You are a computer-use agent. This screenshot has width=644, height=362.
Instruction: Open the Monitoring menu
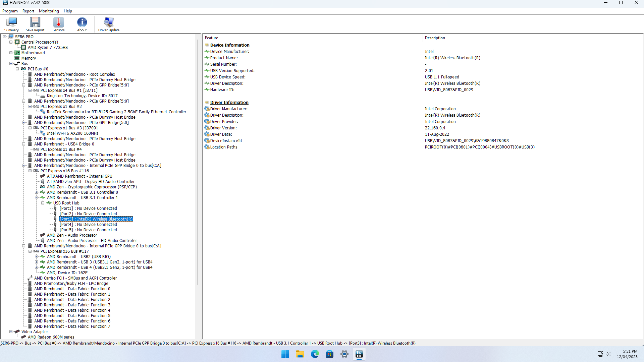49,11
